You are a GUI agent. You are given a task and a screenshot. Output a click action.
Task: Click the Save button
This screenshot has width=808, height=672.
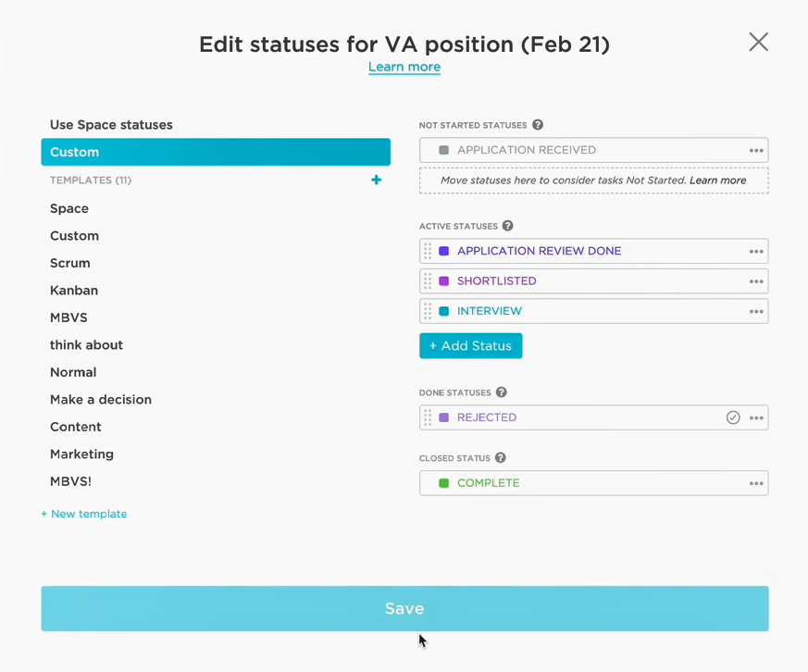pyautogui.click(x=404, y=609)
